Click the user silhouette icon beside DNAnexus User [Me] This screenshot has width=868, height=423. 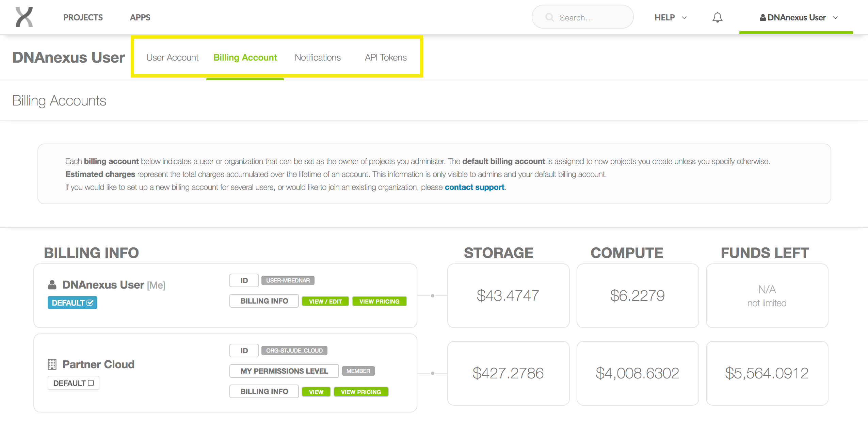(52, 284)
